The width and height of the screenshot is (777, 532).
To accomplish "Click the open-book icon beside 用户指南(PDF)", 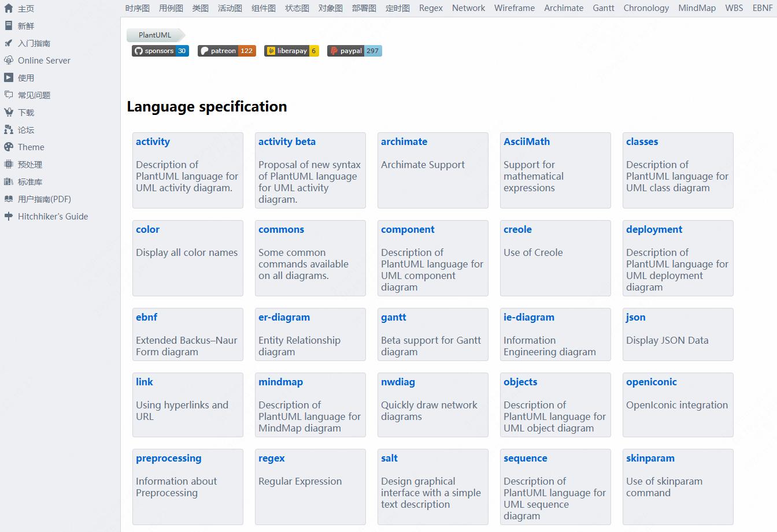I will 9,199.
